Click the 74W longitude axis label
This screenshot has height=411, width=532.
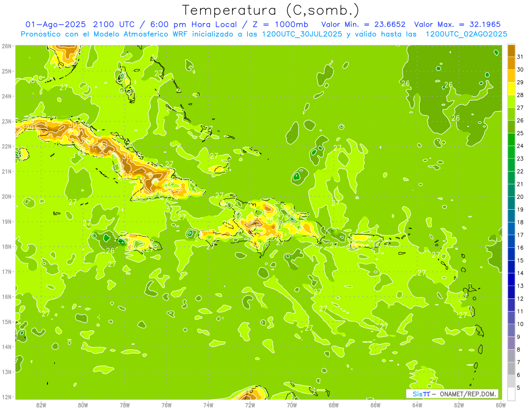208,405
